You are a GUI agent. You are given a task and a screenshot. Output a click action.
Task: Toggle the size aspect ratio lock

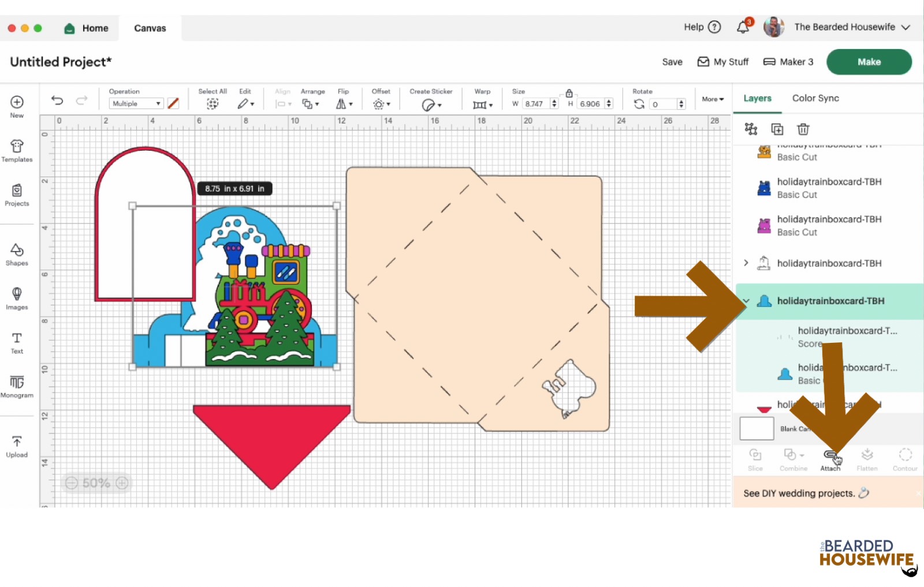[569, 93]
